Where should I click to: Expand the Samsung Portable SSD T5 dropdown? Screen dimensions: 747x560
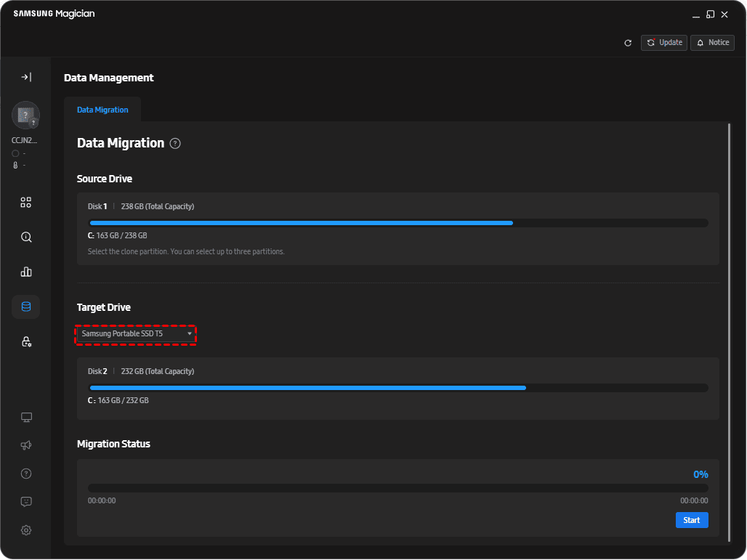click(x=136, y=334)
